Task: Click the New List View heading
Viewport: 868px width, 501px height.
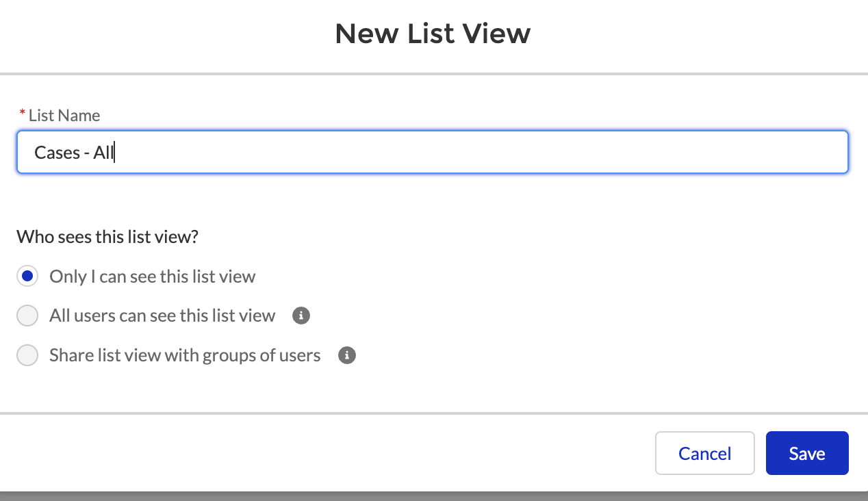Action: click(433, 34)
